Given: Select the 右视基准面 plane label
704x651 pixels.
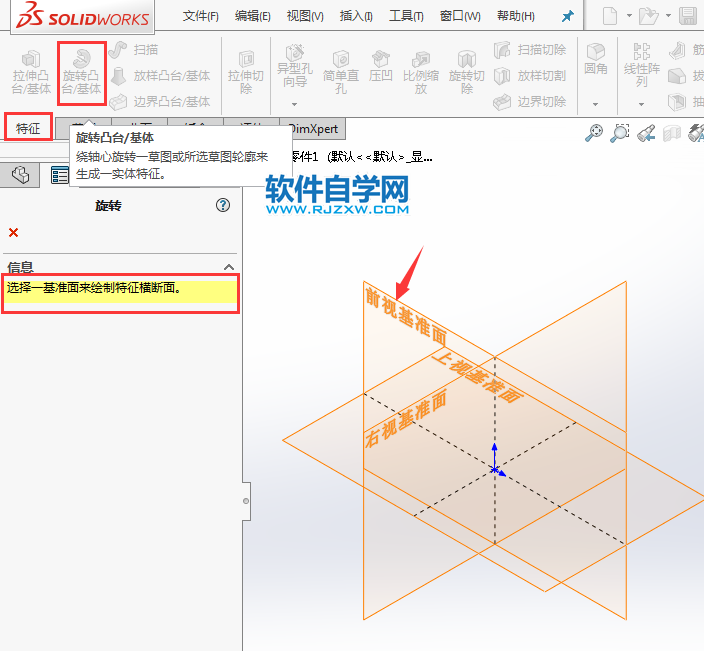Looking at the screenshot, I should (405, 418).
